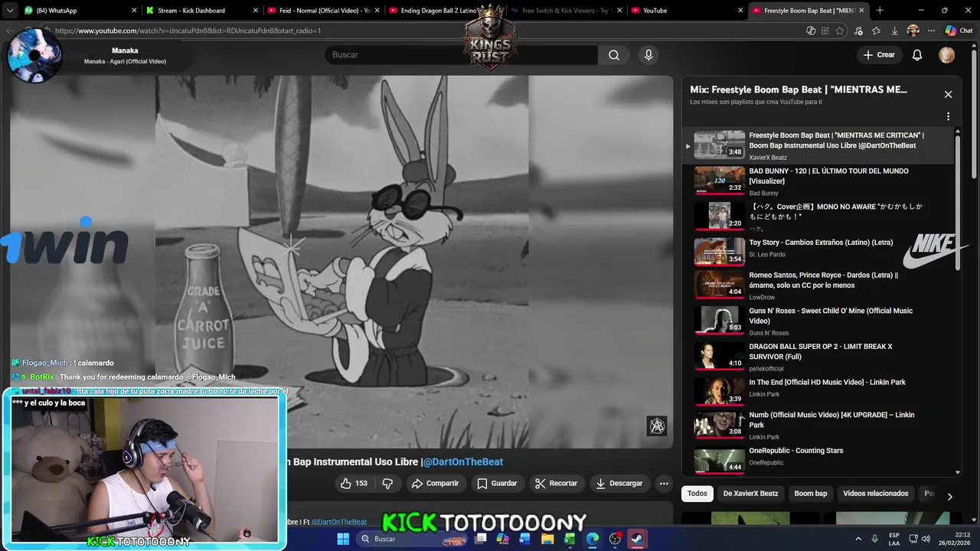Select the Todos filter chip
980x551 pixels.
coord(697,494)
